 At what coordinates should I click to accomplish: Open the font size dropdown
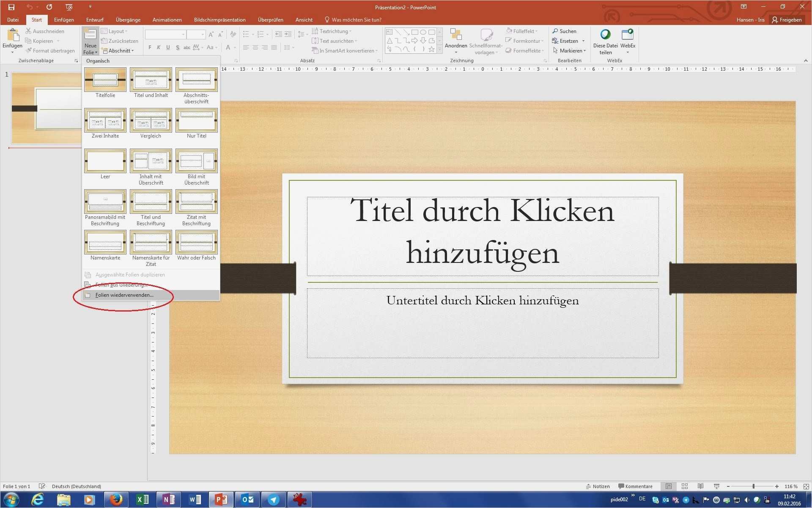(202, 34)
